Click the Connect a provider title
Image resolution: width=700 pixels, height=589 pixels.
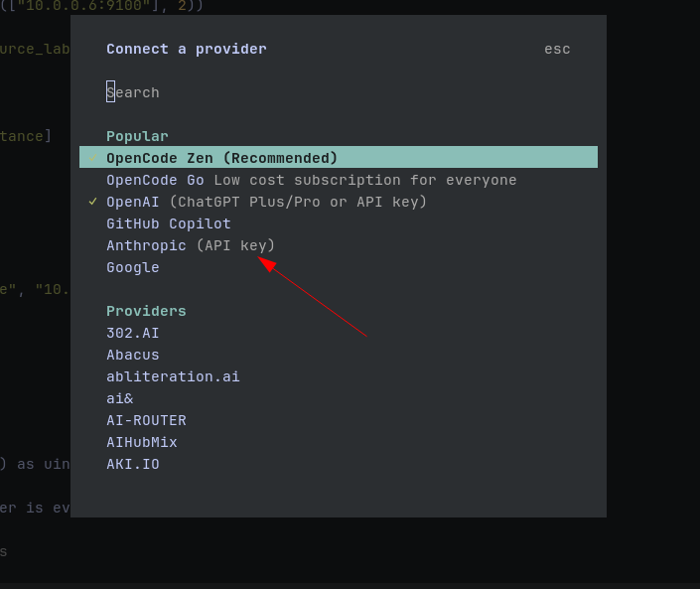[x=186, y=49]
